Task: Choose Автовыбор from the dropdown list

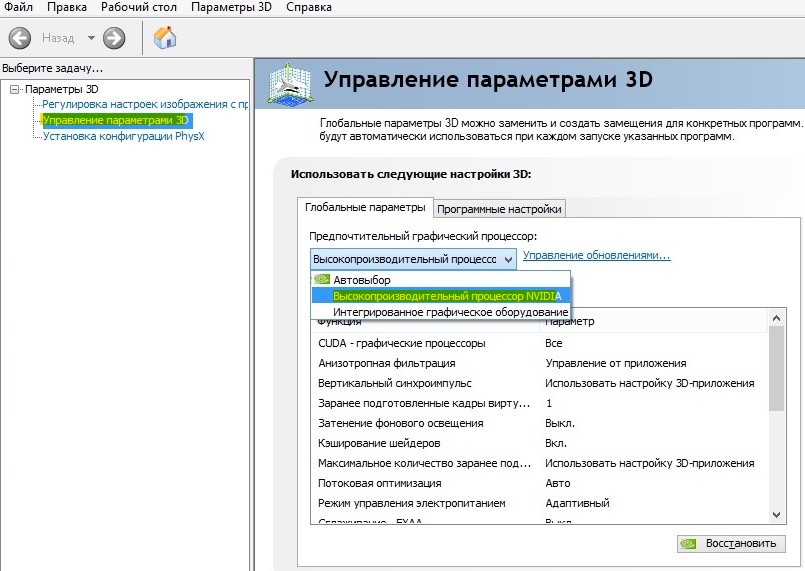Action: pyautogui.click(x=441, y=280)
